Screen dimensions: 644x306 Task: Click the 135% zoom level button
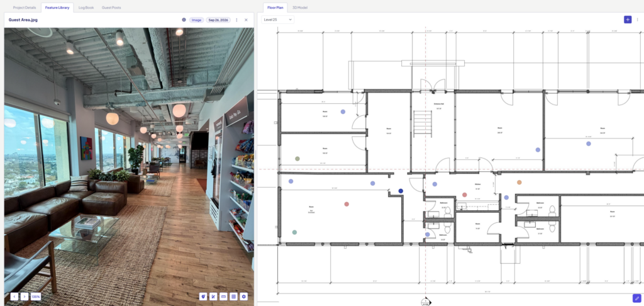(x=36, y=297)
